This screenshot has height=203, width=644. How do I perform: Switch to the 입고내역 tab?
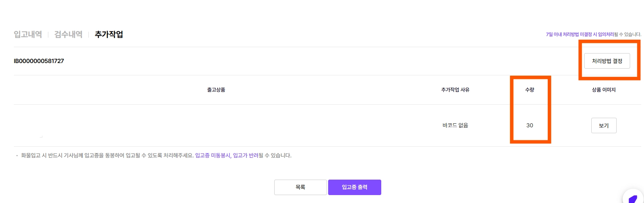click(28, 34)
